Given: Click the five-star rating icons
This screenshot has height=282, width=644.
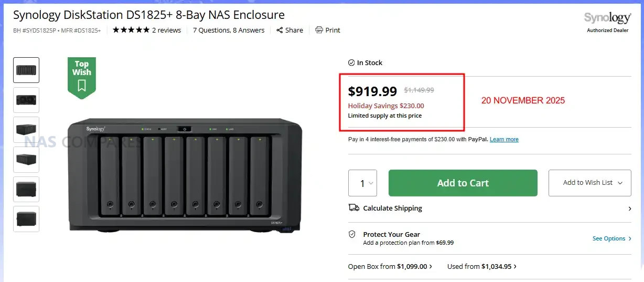Looking at the screenshot, I should [x=131, y=30].
